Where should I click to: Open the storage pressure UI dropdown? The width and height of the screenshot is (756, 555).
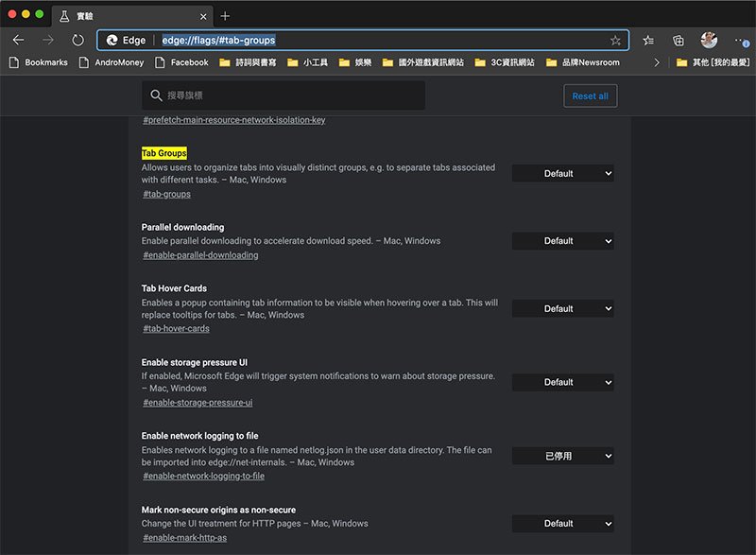pos(562,383)
